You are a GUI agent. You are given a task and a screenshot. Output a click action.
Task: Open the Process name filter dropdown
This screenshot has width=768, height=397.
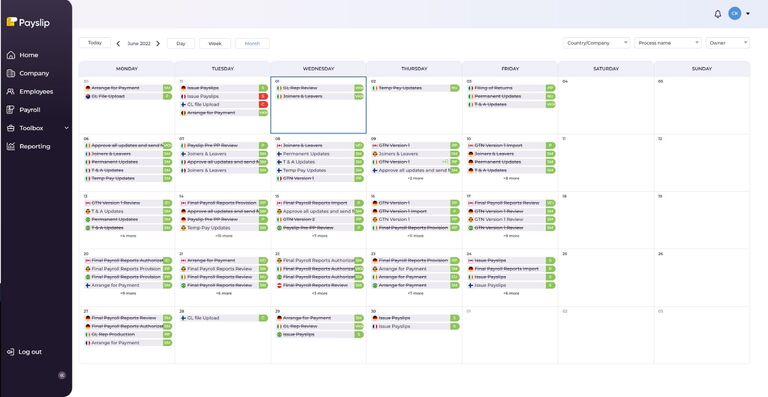click(668, 43)
